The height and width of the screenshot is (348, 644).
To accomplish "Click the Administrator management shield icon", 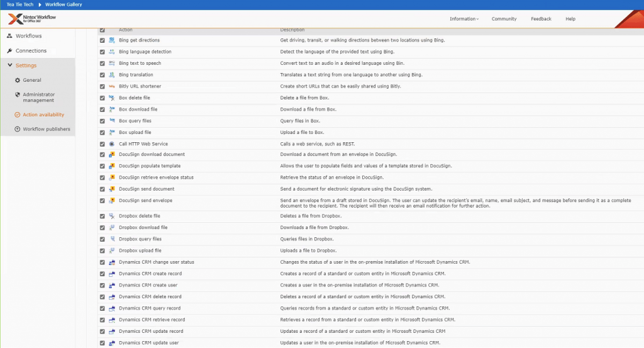I will 17,94.
